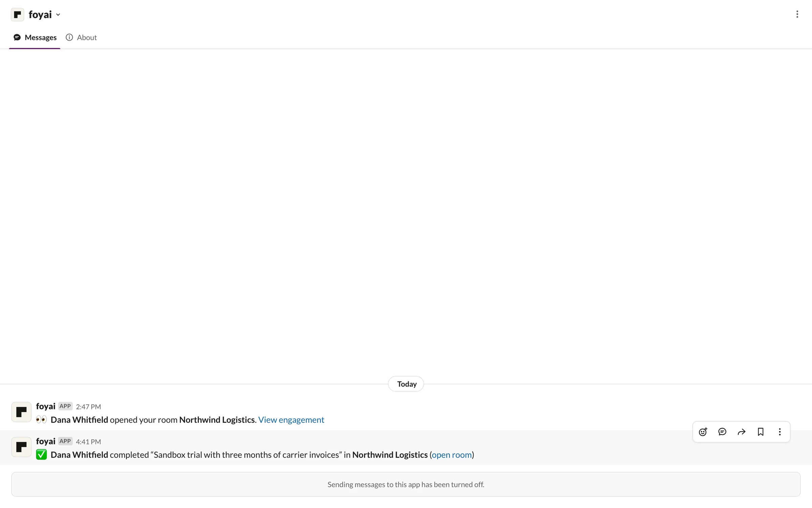Follow the View engagement link
Image resolution: width=812 pixels, height=508 pixels.
291,420
